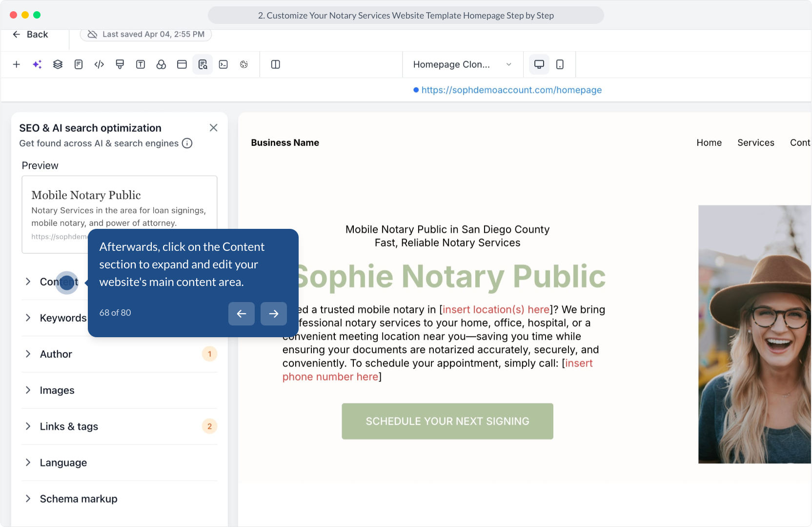This screenshot has height=527, width=812.
Task: Click the Home navigation menu item
Action: click(x=709, y=142)
